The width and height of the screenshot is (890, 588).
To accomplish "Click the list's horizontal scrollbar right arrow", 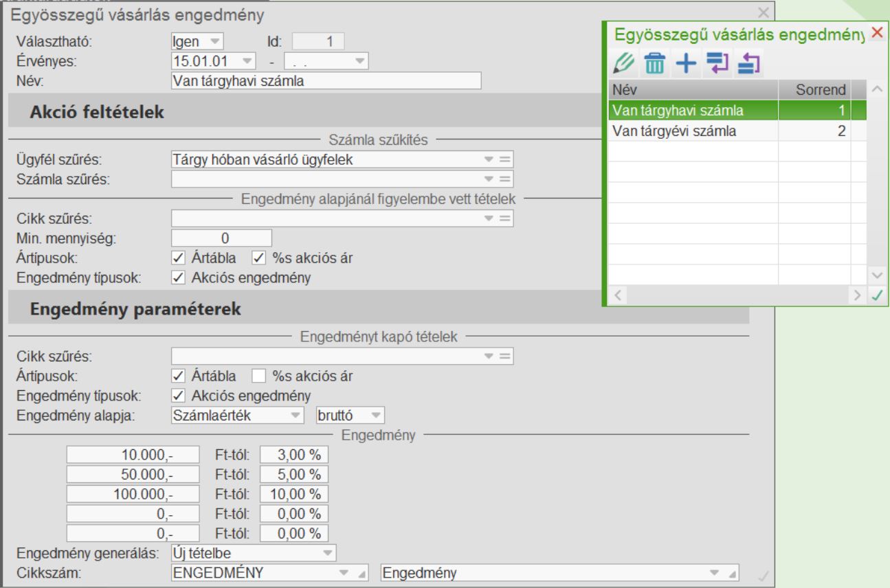I will click(x=857, y=297).
